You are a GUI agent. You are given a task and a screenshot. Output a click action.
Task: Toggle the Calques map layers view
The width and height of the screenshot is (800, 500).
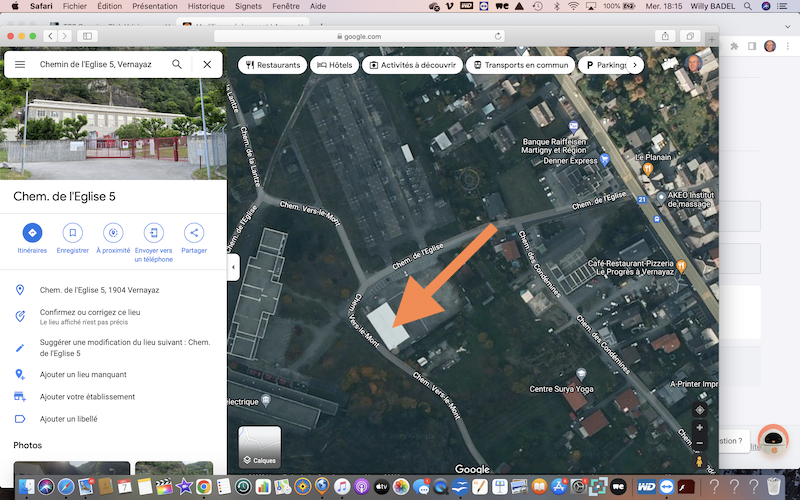259,447
